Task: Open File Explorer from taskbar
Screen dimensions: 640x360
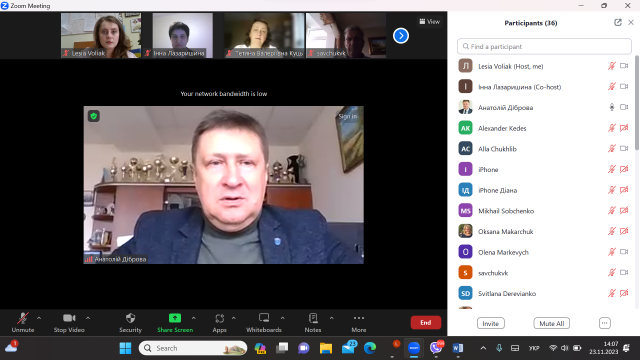Action: (326, 348)
